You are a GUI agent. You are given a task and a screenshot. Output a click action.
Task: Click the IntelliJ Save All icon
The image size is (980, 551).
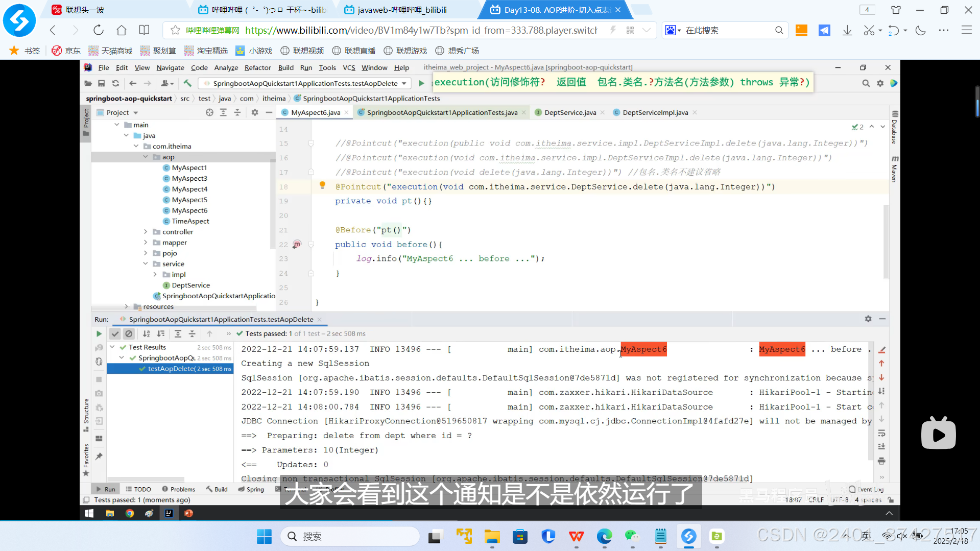102,83
